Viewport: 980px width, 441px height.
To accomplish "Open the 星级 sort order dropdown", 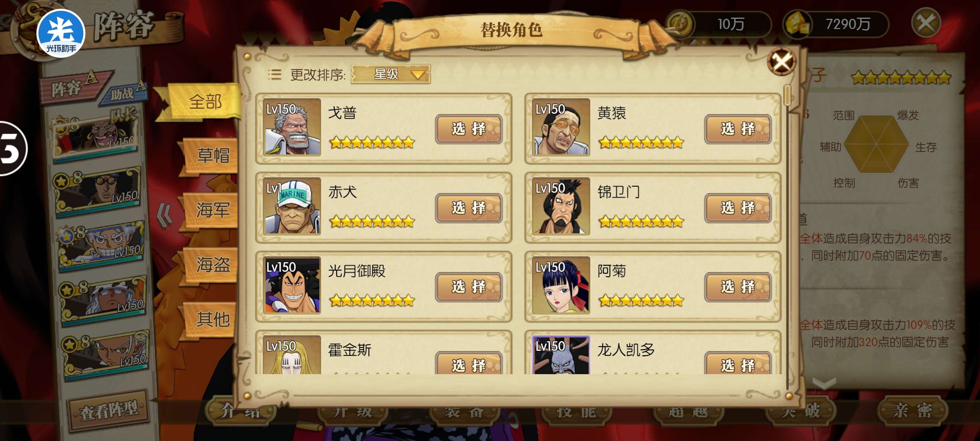I will (x=390, y=74).
